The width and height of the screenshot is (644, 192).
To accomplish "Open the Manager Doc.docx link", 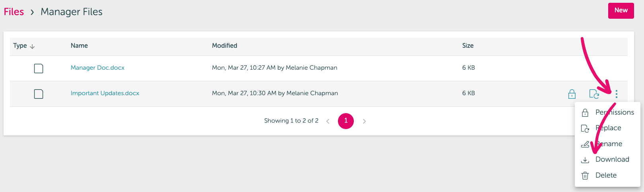I will [98, 68].
